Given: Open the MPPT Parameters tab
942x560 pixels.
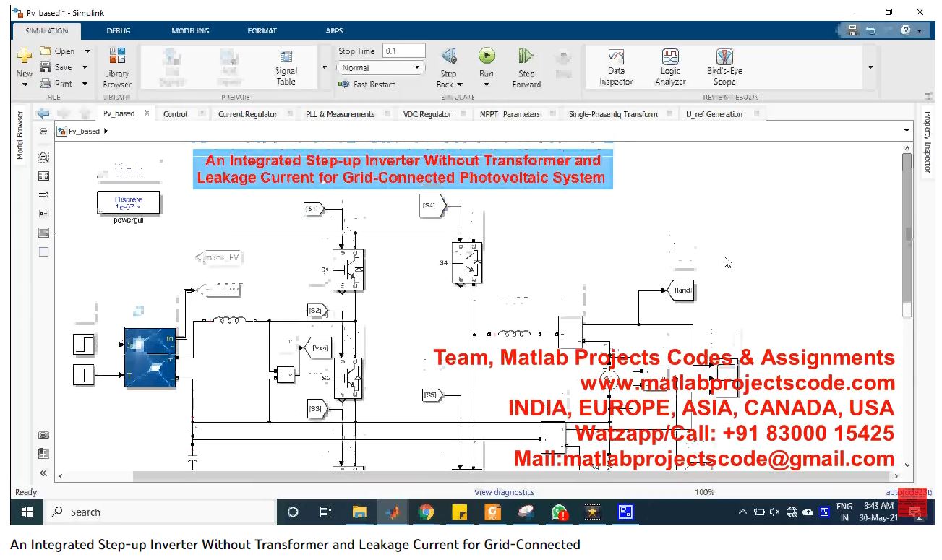Looking at the screenshot, I should coord(510,114).
